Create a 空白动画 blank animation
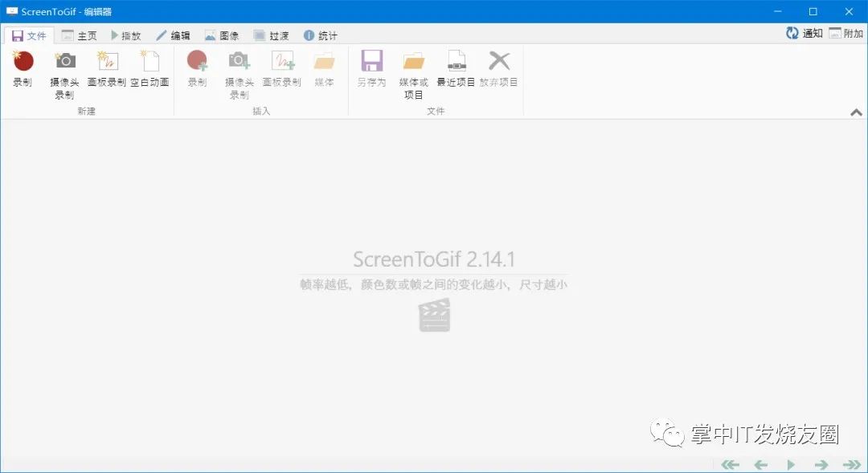 tap(149, 69)
